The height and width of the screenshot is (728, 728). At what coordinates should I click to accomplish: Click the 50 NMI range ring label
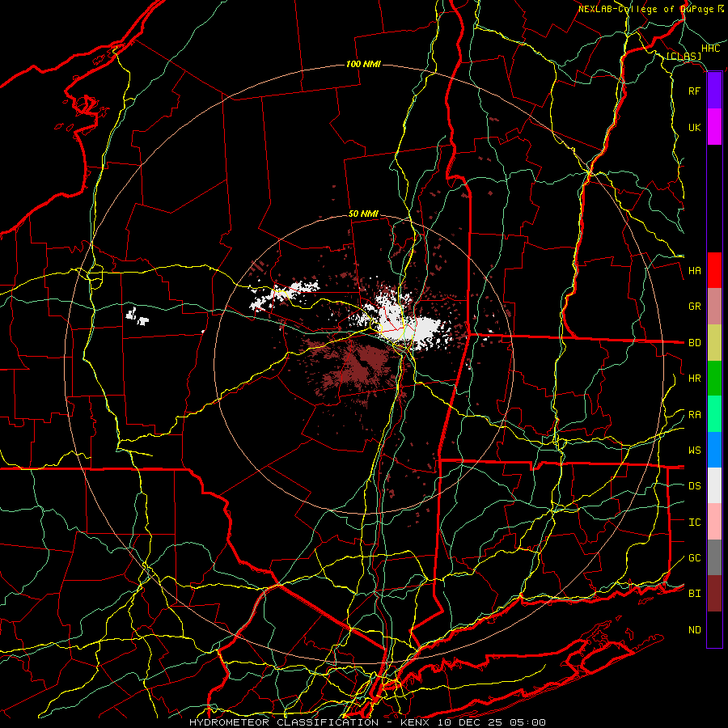(x=363, y=214)
